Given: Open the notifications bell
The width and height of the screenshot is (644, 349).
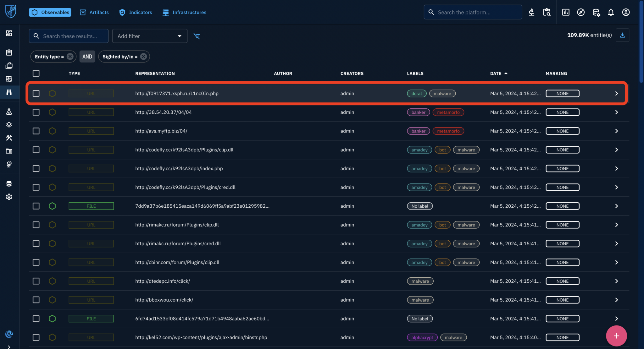Looking at the screenshot, I should click(611, 12).
